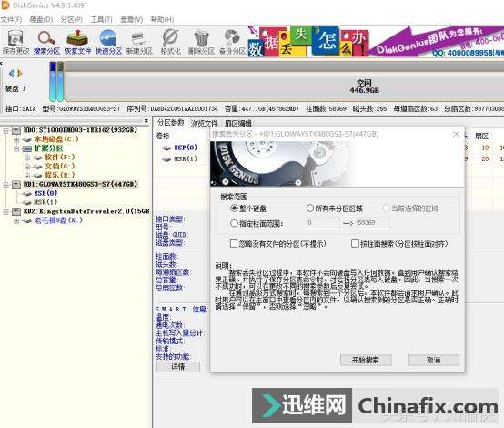Click the Save Changes (保存更改) toolbar icon

15,42
